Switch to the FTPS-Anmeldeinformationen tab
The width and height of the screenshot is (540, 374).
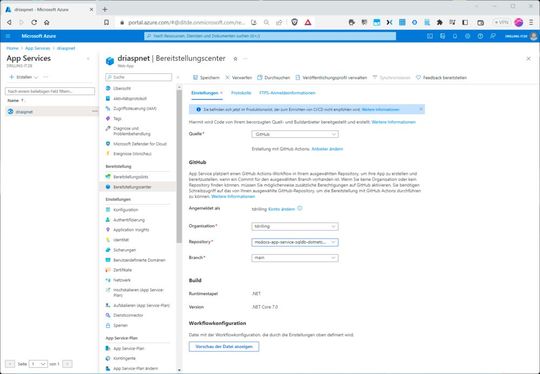pyautogui.click(x=287, y=93)
